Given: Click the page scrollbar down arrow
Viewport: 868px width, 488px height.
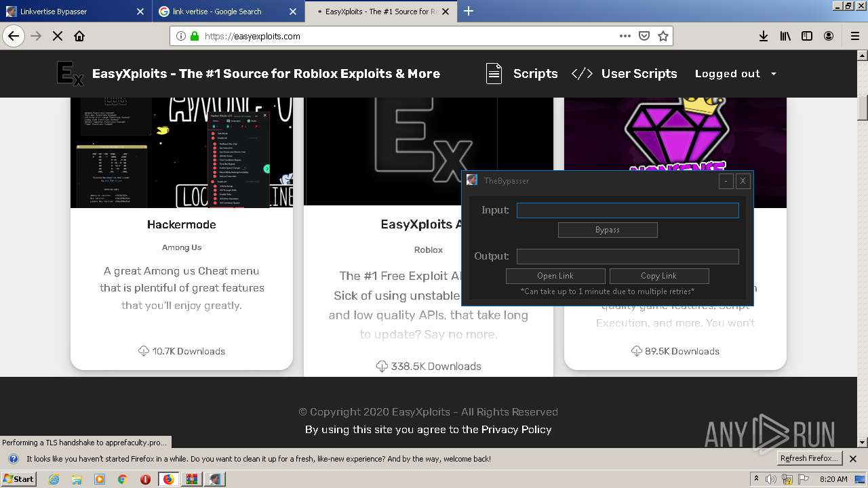Looking at the screenshot, I should click(x=863, y=443).
